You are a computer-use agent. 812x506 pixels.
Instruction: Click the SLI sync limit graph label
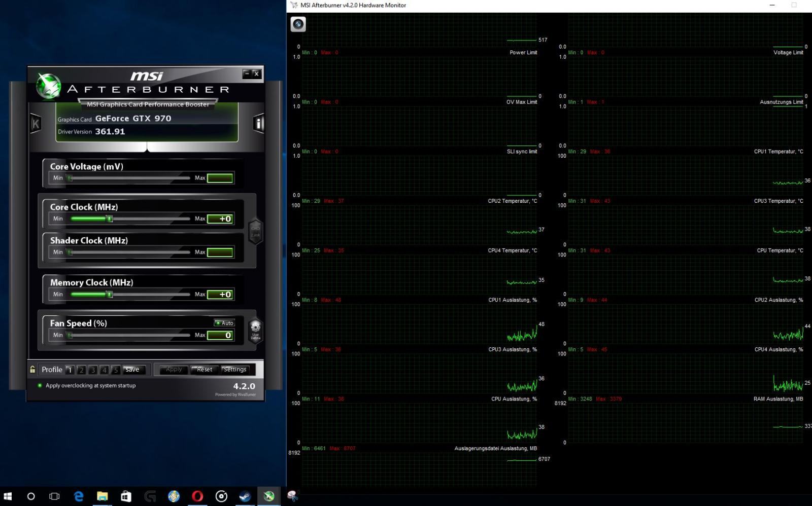pos(522,152)
